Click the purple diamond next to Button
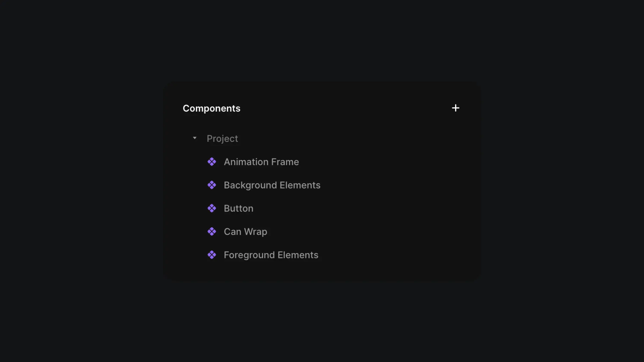Viewport: 644px width, 362px height. tap(212, 208)
